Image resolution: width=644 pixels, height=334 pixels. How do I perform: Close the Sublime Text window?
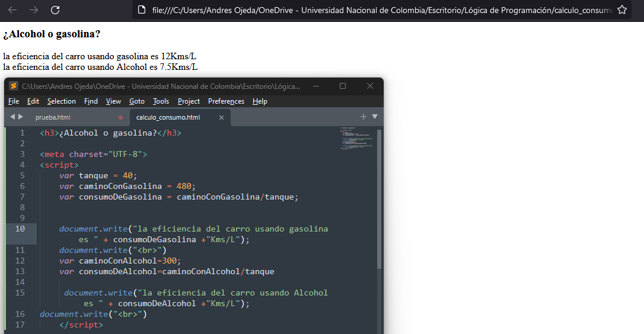coord(369,86)
